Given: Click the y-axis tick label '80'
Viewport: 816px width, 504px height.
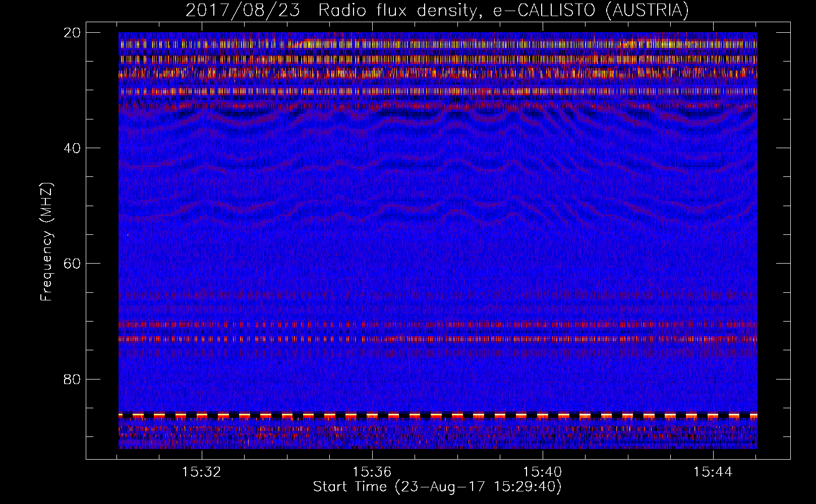Looking at the screenshot, I should coord(72,379).
